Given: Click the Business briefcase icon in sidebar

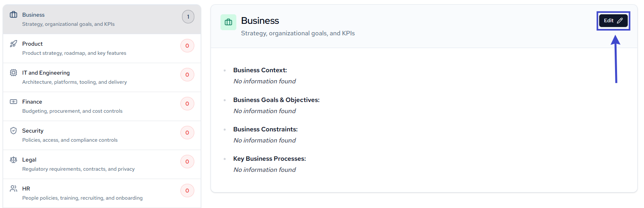Looking at the screenshot, I should tap(13, 15).
